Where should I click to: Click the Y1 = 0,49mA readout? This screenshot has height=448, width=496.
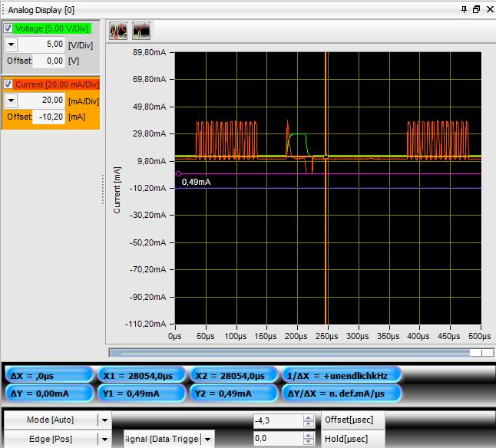[141, 394]
